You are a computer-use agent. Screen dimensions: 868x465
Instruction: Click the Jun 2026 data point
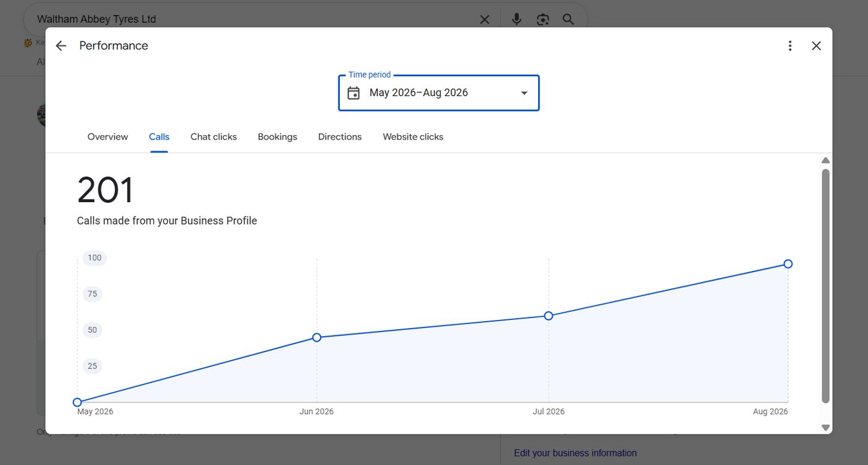317,337
